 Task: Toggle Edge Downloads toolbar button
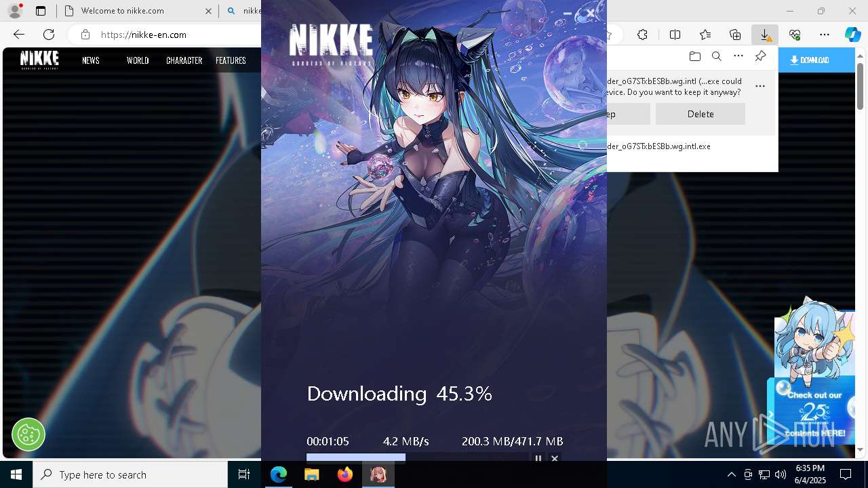tap(765, 35)
